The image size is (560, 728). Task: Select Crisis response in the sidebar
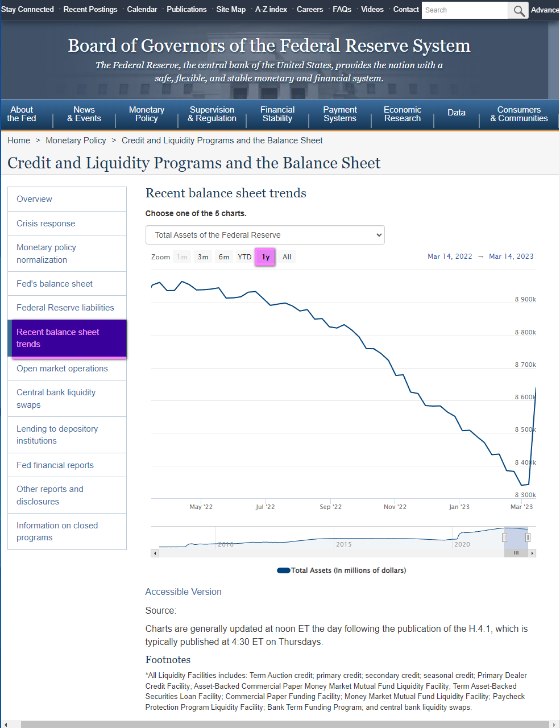(67, 224)
